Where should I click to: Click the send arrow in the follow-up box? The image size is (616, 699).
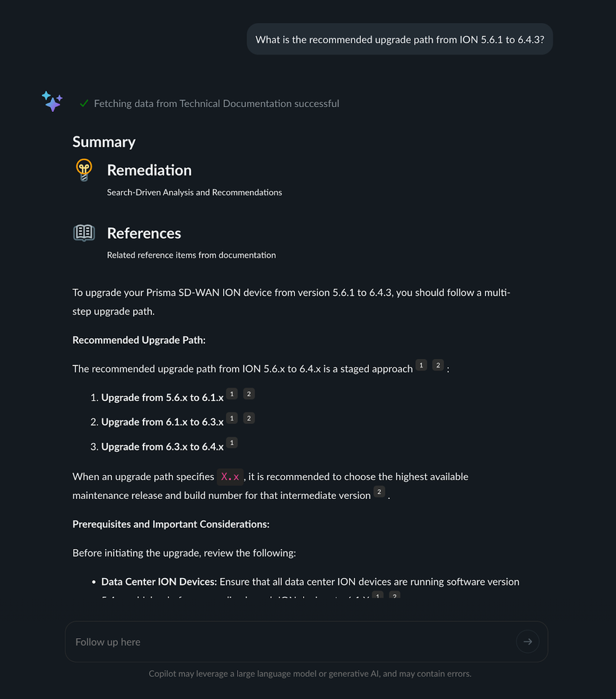(x=528, y=641)
